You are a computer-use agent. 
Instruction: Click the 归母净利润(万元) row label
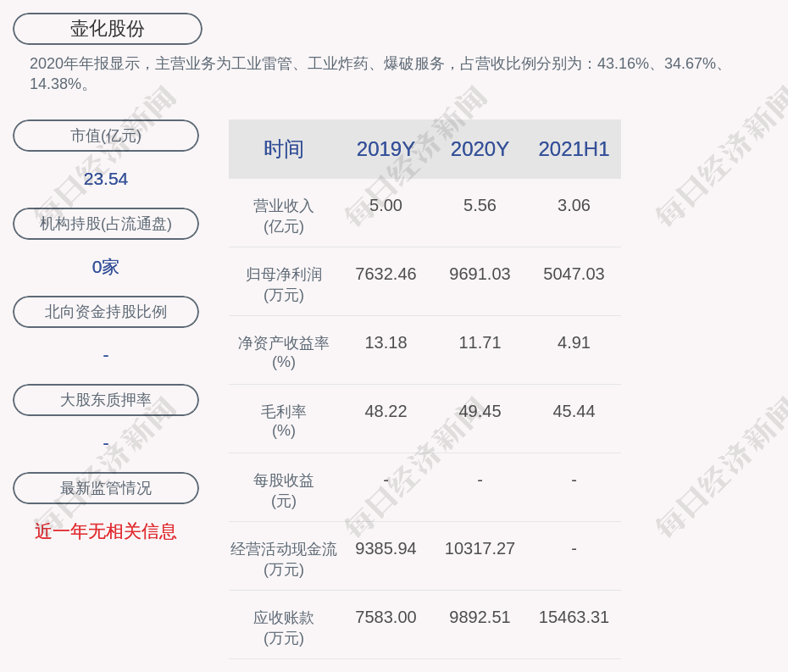284,285
